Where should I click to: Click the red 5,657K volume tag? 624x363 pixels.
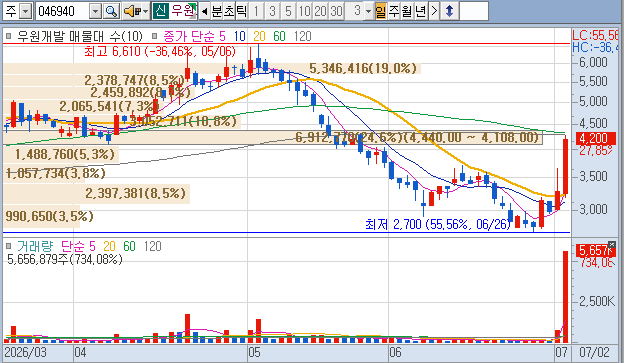[x=596, y=251]
